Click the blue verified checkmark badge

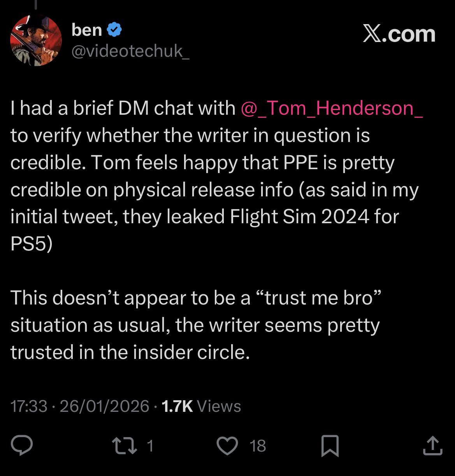pos(114,30)
